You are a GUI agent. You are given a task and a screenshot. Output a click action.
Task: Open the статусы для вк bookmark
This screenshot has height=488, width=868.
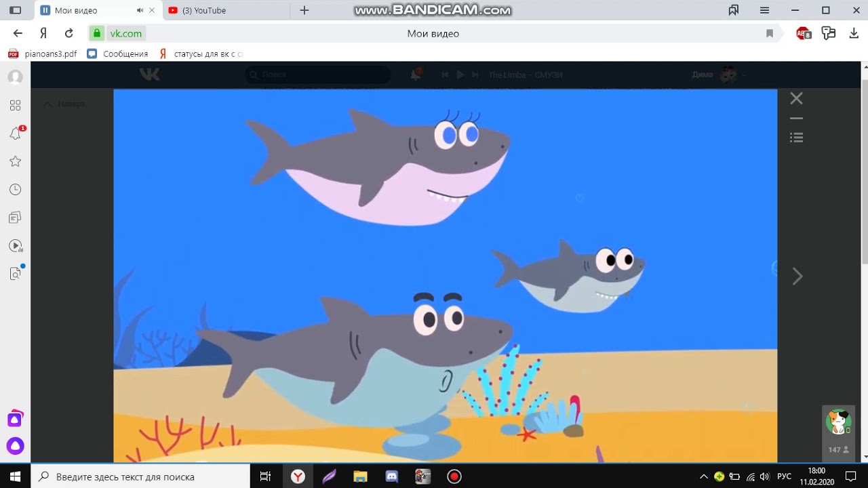click(x=201, y=54)
